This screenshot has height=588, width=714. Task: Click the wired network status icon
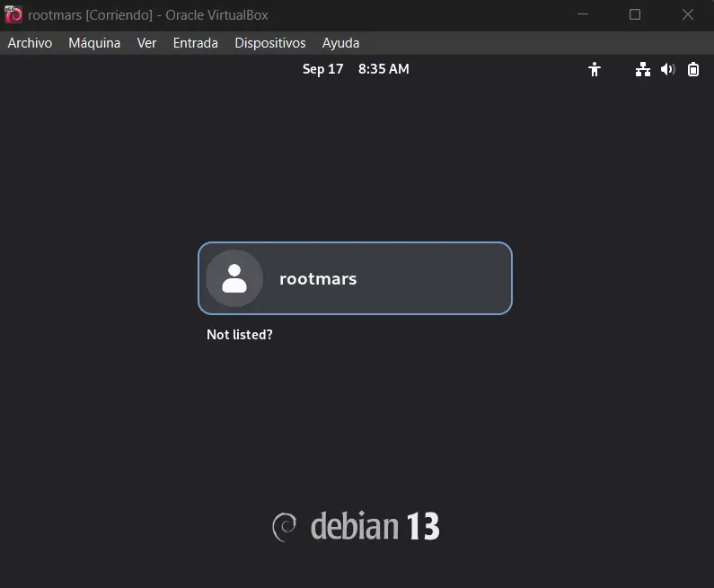(642, 69)
